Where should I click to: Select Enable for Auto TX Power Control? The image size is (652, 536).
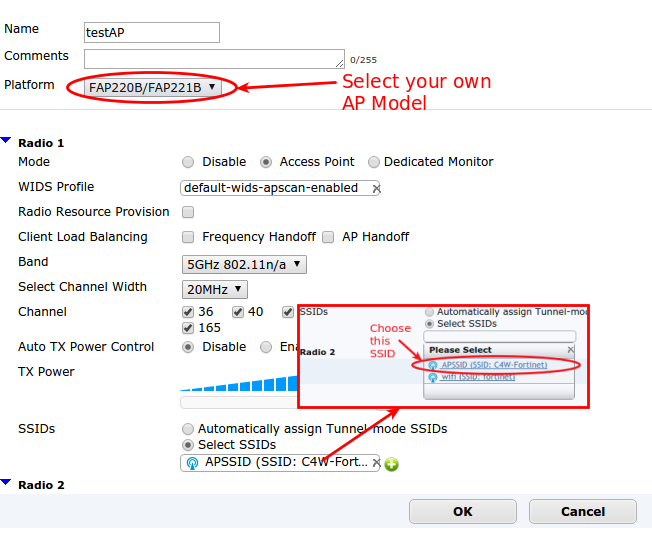266,347
